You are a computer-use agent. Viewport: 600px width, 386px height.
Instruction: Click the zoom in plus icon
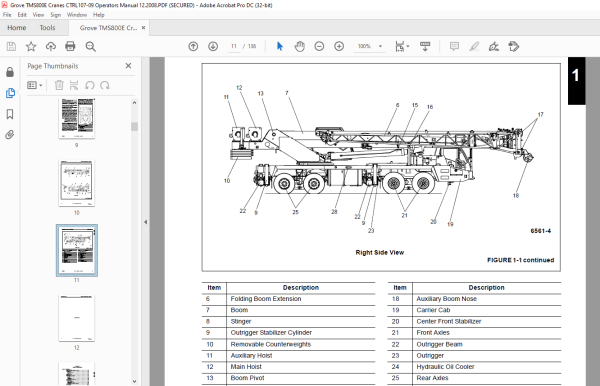coord(339,46)
